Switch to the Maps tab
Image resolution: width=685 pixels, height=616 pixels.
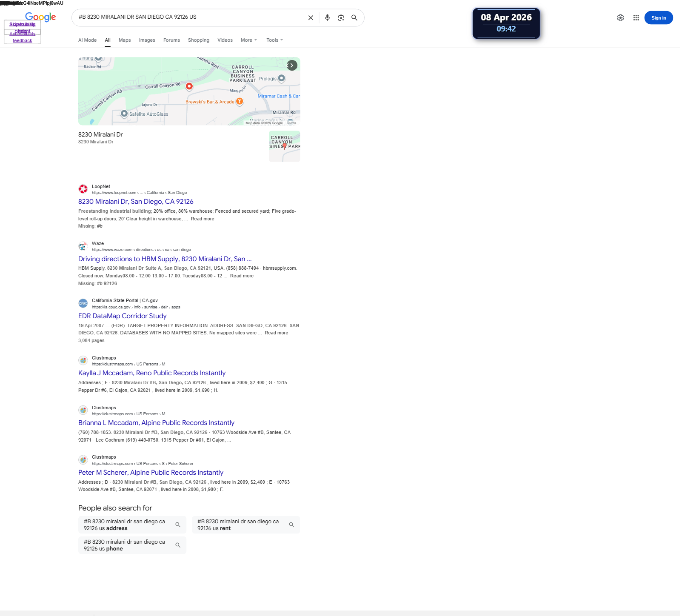pos(125,40)
